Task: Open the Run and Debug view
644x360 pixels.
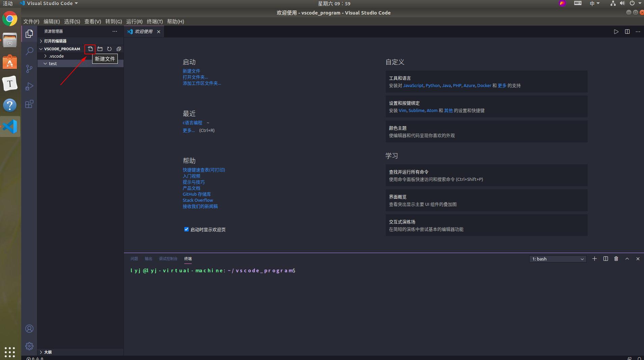Action: click(x=29, y=86)
